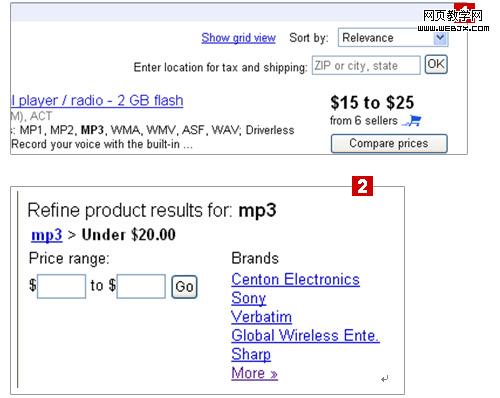Image resolution: width=500 pixels, height=398 pixels.
Task: Click the Show grid view link
Action: point(238,38)
